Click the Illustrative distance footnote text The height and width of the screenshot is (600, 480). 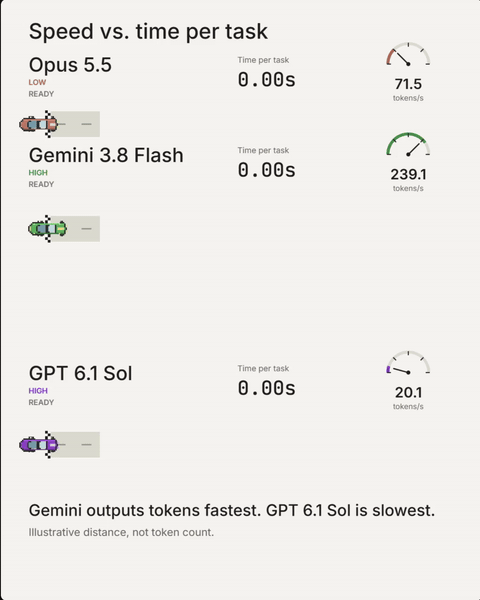(x=121, y=532)
